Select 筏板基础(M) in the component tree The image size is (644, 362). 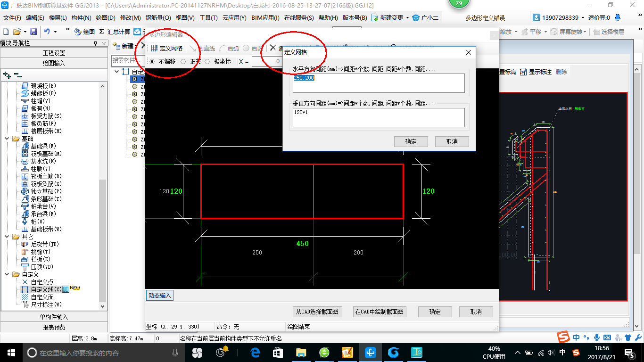46,154
